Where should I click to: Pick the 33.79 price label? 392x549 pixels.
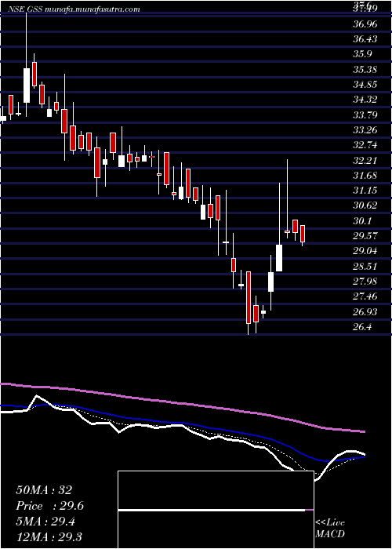pyautogui.click(x=365, y=115)
